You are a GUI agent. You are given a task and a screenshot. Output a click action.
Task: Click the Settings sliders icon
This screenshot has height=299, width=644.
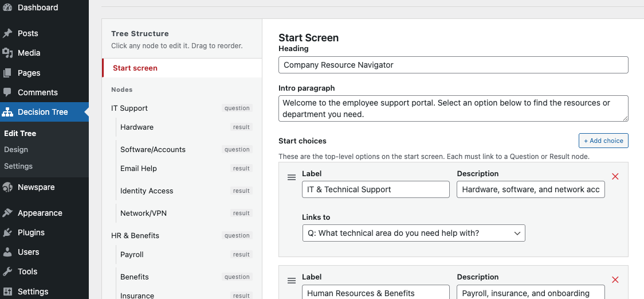tap(7, 291)
